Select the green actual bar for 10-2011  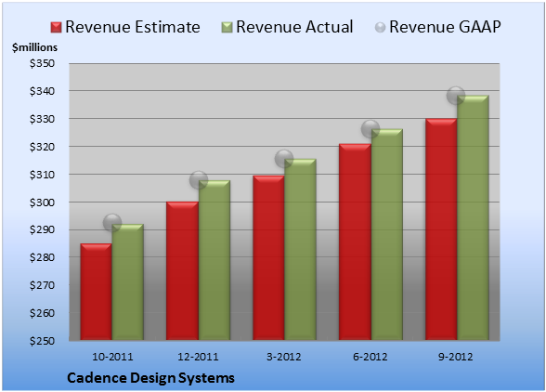(128, 281)
